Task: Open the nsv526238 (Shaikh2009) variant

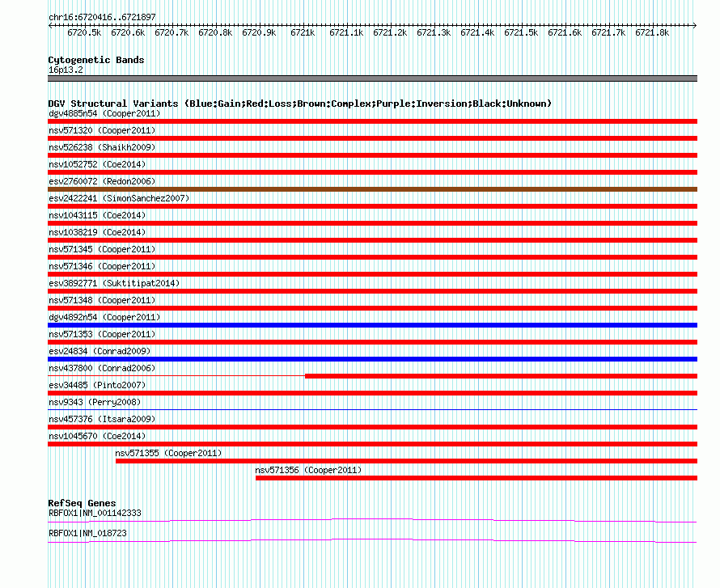Action: point(102,147)
